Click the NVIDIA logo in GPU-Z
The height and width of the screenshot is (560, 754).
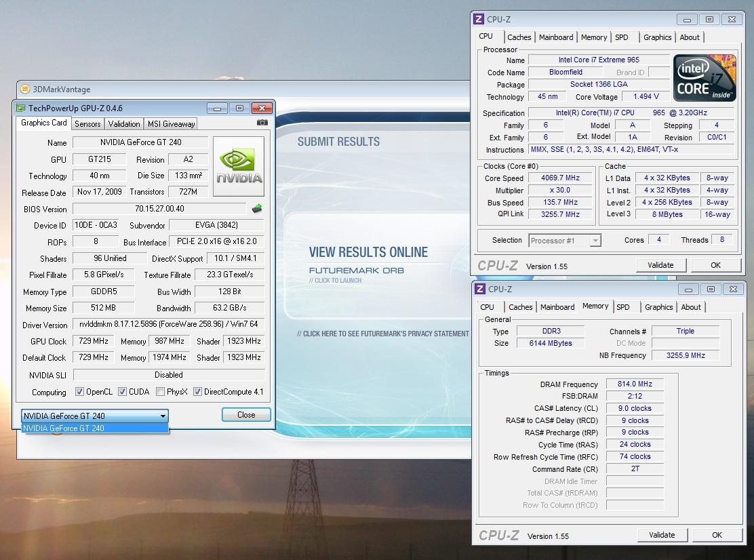pos(239,166)
